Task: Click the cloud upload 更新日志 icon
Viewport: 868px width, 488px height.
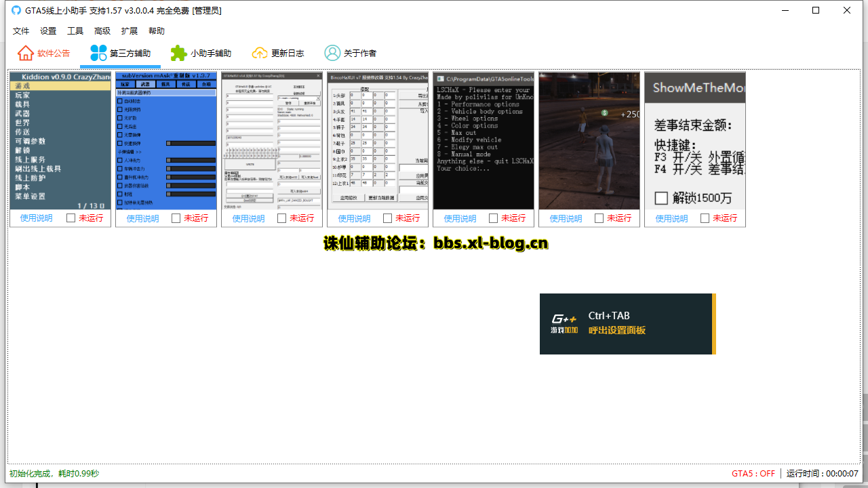Action: coord(260,53)
